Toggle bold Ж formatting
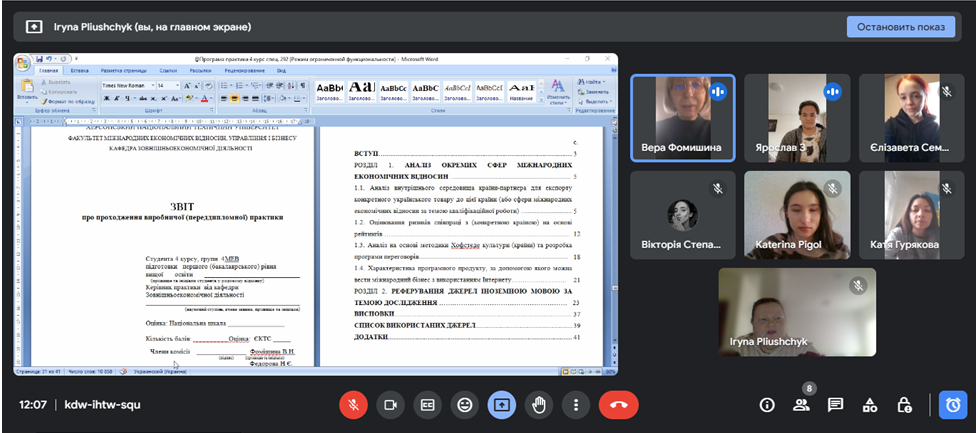This screenshot has height=433, width=978. pos(107,99)
